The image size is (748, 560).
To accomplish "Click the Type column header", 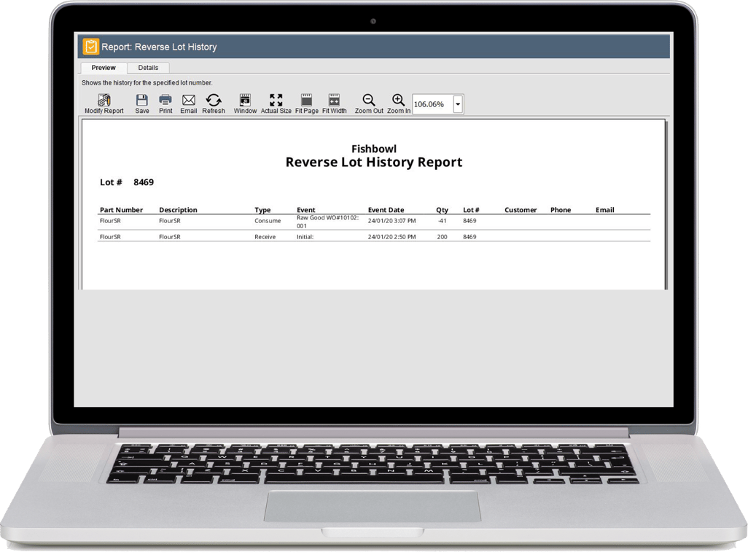I will coord(262,210).
